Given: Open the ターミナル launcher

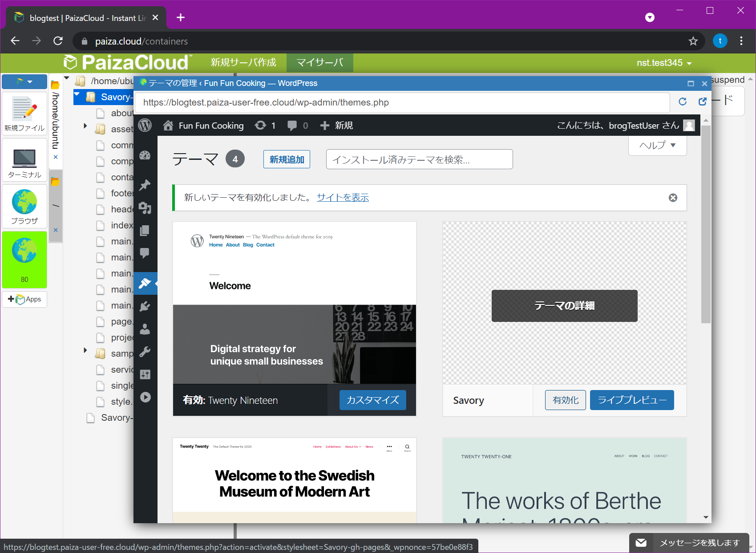Looking at the screenshot, I should [x=24, y=160].
